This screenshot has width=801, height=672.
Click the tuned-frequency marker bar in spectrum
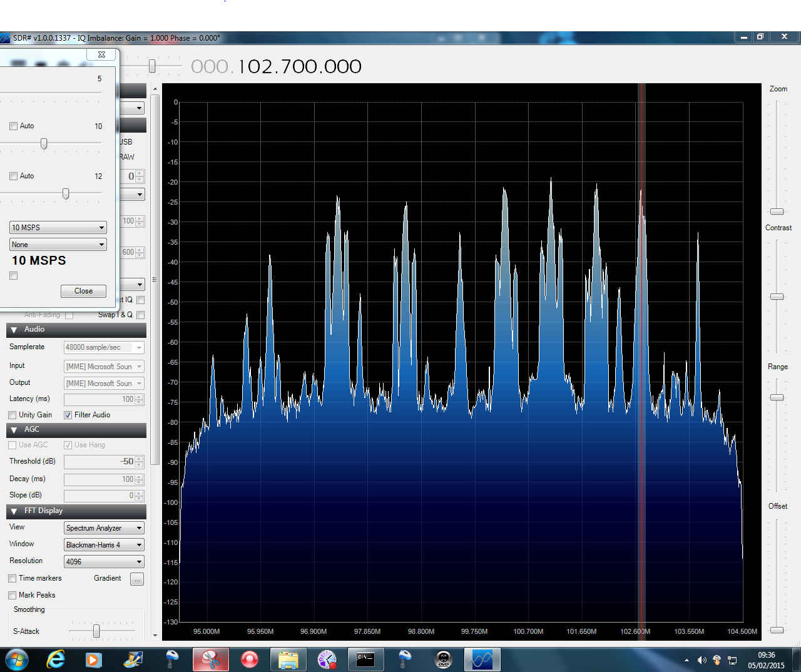641,362
